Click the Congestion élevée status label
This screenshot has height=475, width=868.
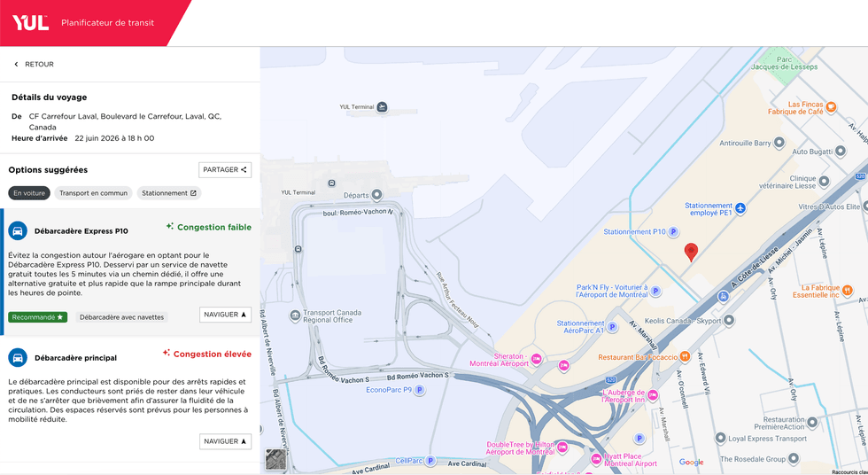pos(207,354)
